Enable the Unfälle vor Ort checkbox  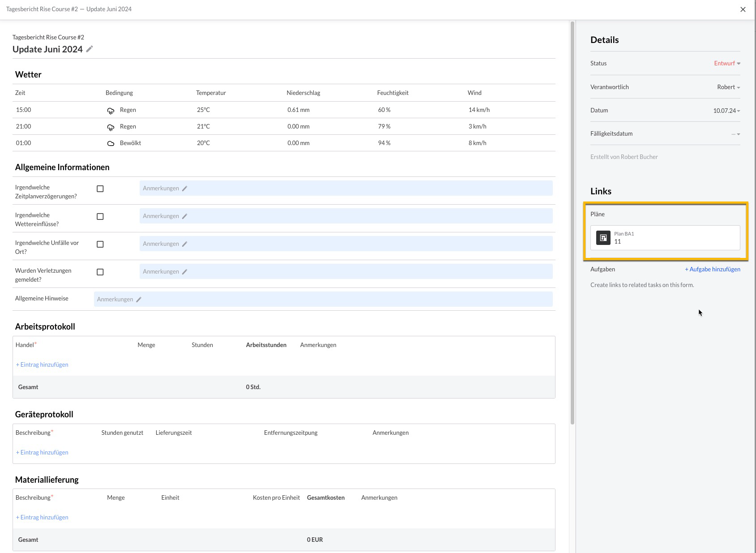coord(100,244)
